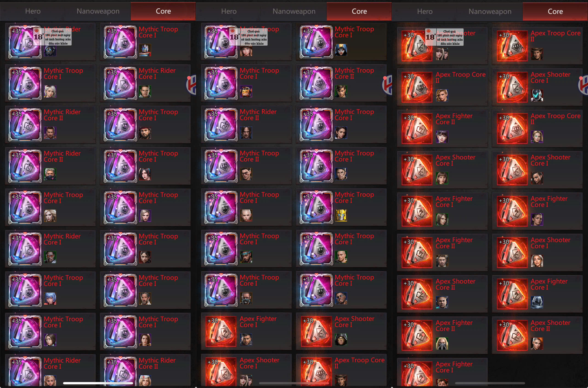Tap the white home indicator bar at the bottom
Screen dimensions: 588x388
tap(98, 383)
